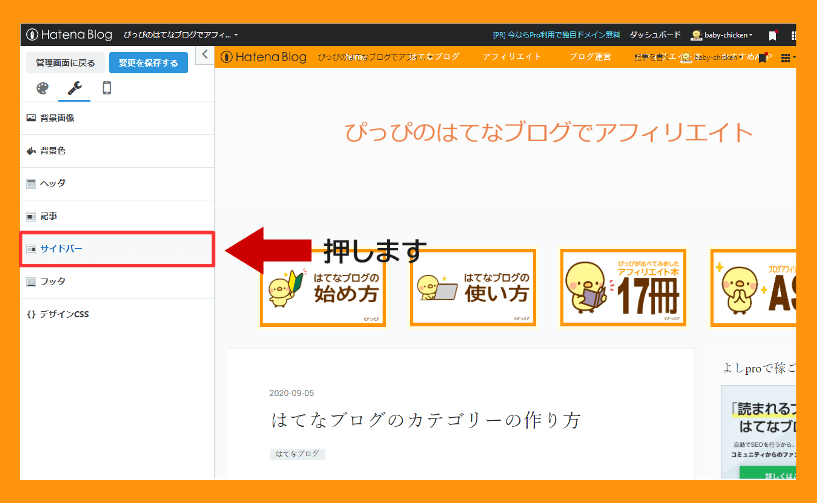Click the grid apps icon in the preview bar
The image size is (817, 503).
click(x=786, y=58)
